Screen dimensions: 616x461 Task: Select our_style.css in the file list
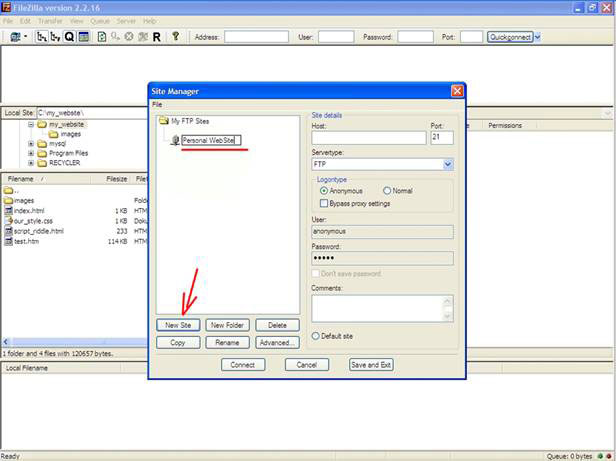tap(33, 221)
